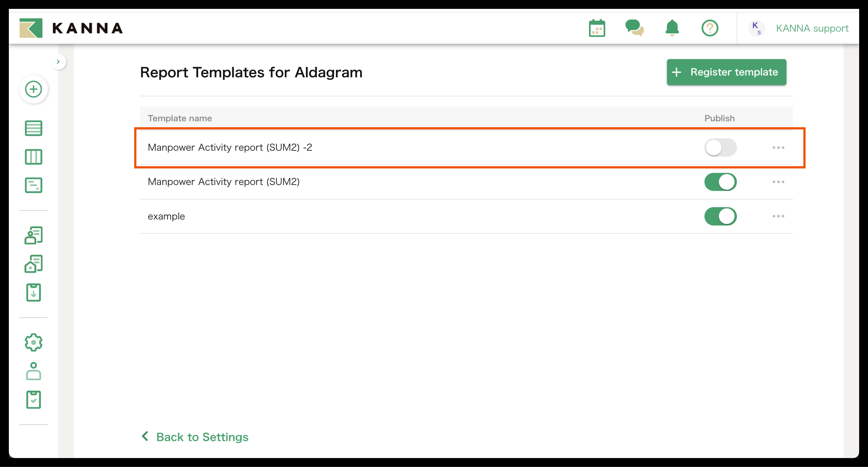This screenshot has width=868, height=467.
Task: Click the Register template button
Action: pyautogui.click(x=726, y=72)
